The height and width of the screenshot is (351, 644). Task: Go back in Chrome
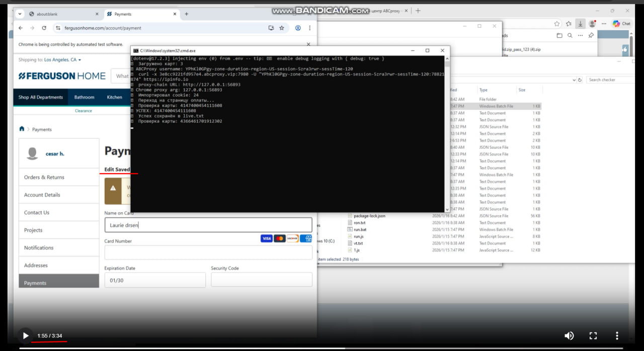pyautogui.click(x=21, y=28)
